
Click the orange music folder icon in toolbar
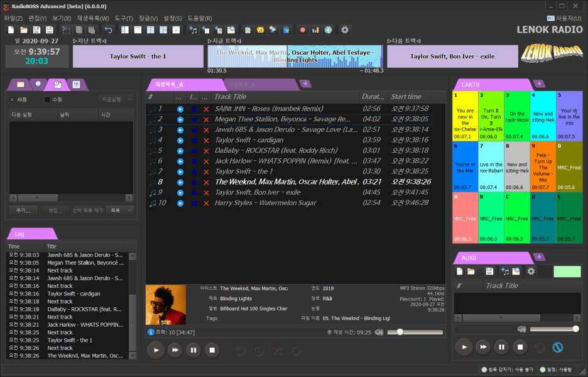(260, 30)
